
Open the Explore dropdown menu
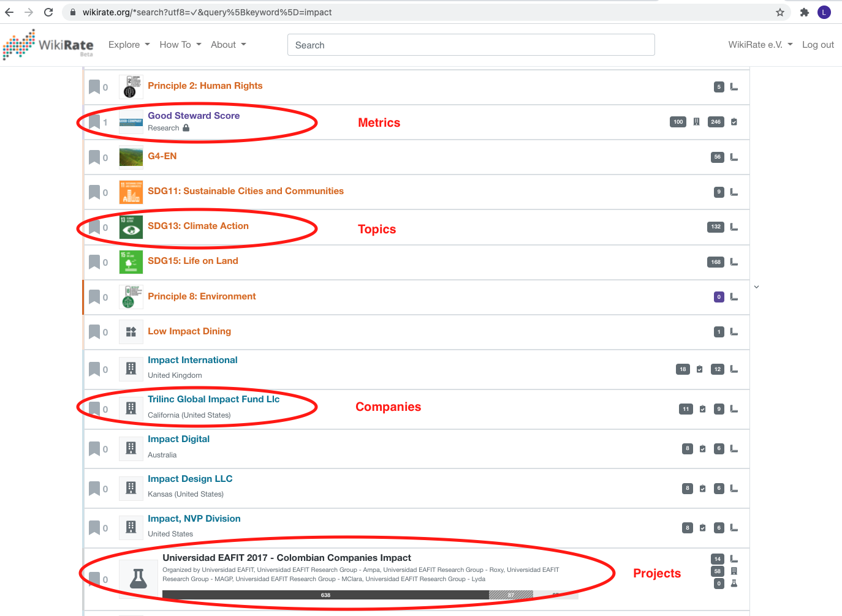tap(129, 45)
